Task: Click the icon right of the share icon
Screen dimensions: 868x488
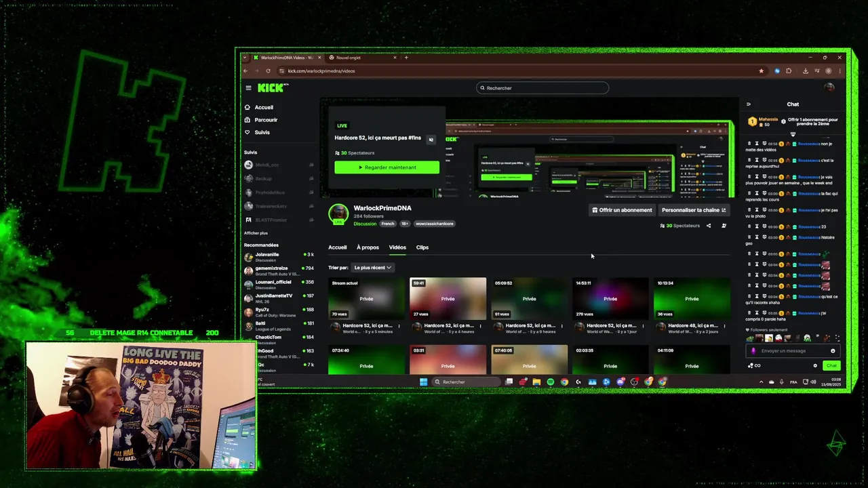Action: click(x=724, y=226)
